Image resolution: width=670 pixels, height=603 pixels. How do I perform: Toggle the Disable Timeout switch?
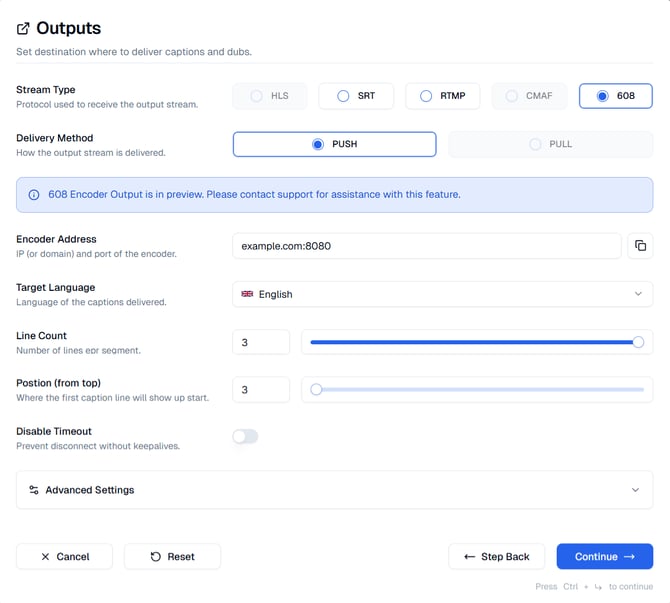click(245, 437)
